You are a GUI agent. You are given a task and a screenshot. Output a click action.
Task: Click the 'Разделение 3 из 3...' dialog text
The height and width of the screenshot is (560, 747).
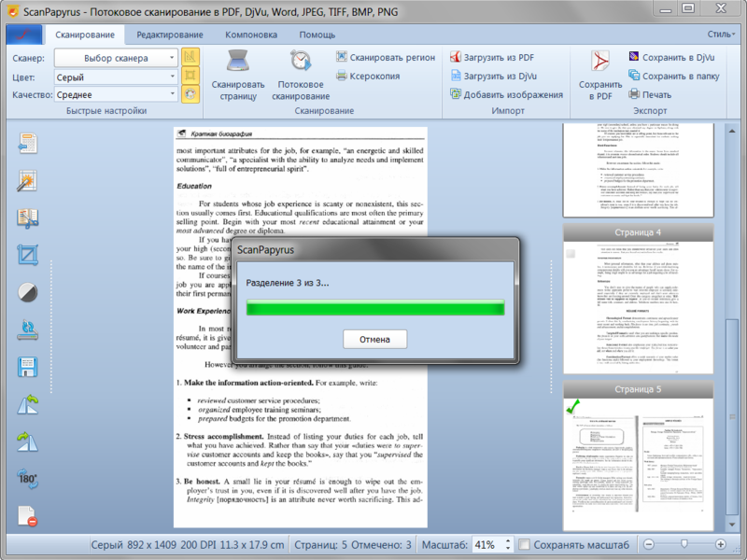[x=288, y=283]
